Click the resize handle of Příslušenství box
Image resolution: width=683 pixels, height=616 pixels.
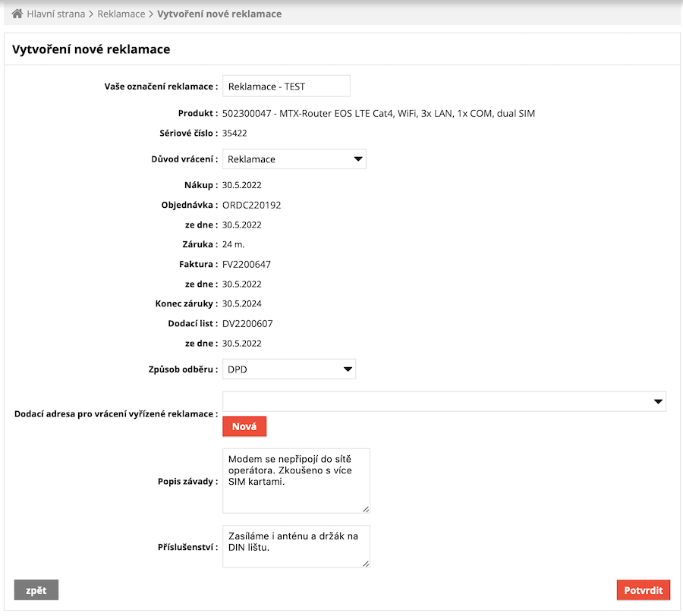(366, 564)
